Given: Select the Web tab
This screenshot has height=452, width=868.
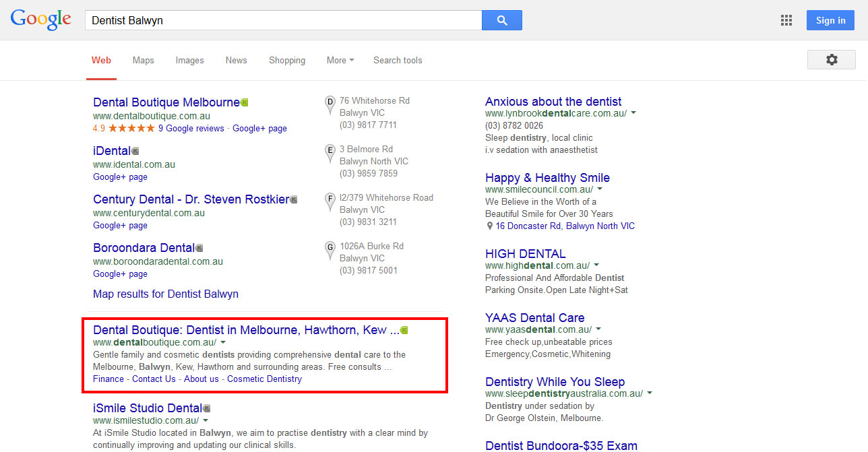Looking at the screenshot, I should [x=101, y=60].
